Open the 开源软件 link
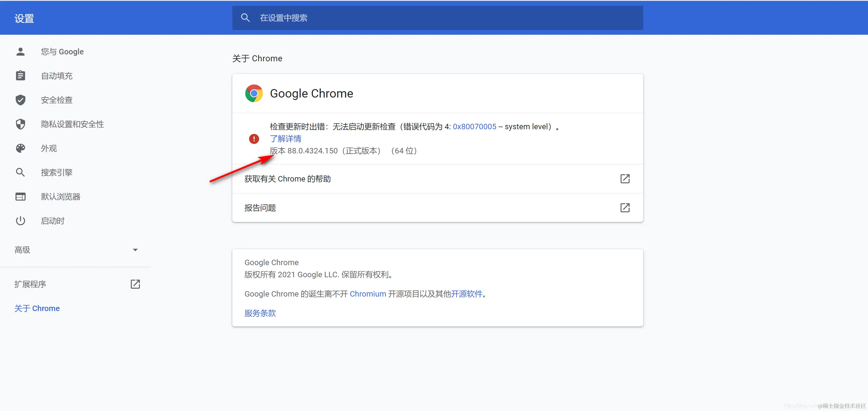Screen dimensions: 868x411 (x=467, y=294)
